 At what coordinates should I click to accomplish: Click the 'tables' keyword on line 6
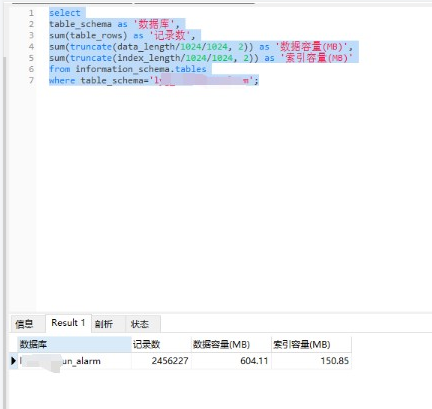tap(191, 69)
